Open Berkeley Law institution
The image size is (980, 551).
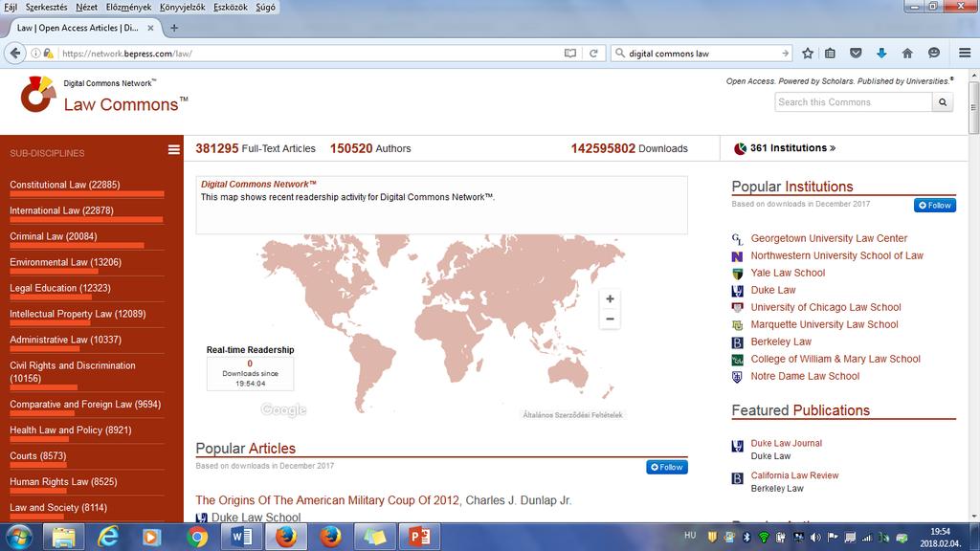781,342
